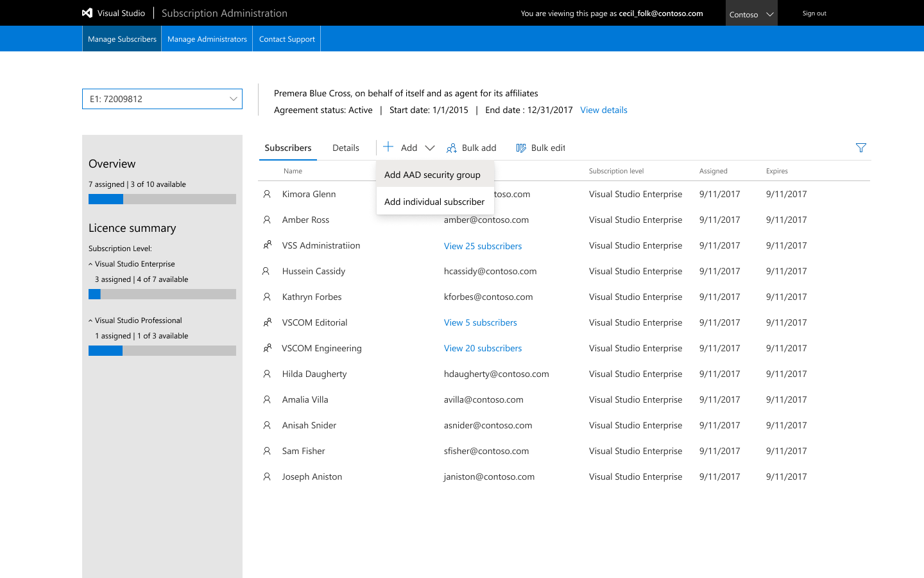Choose Add AAD security group

click(435, 175)
